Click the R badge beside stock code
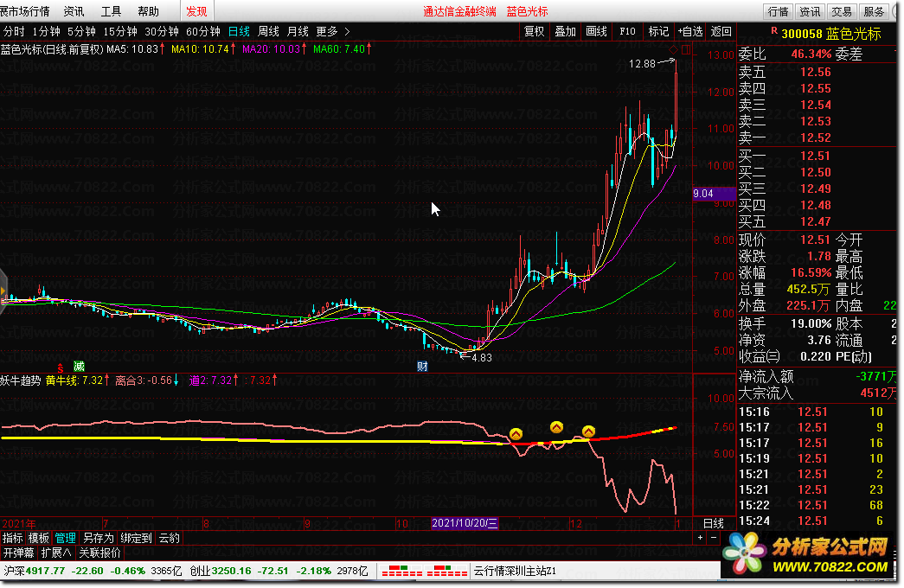Screen dimensions: 904x588 coord(773,30)
